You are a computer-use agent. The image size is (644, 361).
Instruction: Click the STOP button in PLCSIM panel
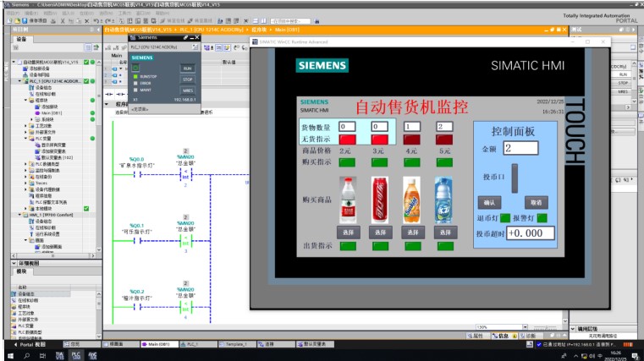[187, 79]
